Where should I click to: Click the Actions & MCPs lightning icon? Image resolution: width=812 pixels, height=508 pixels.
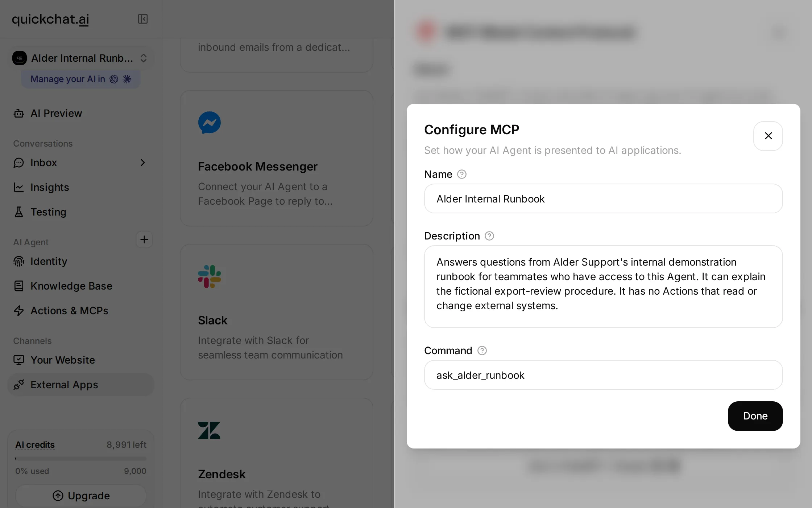19,311
